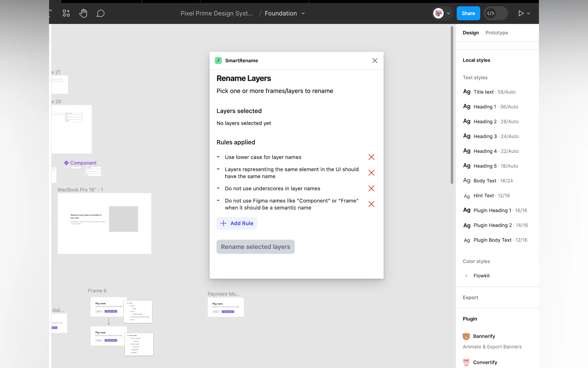Click the Add Rule button
The height and width of the screenshot is (368, 588).
(x=237, y=223)
